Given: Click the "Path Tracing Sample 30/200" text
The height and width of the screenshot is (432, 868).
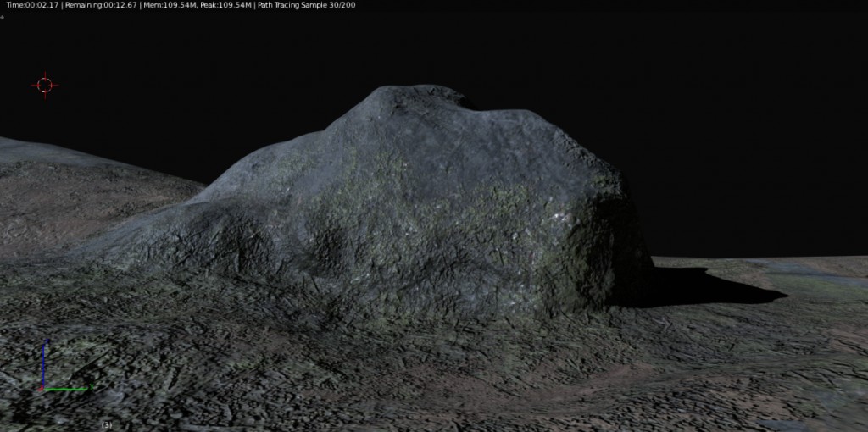Looking at the screenshot, I should 306,5.
